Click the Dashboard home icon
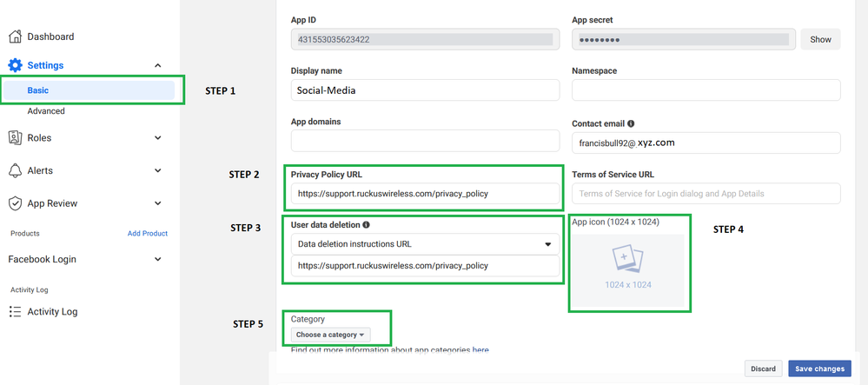Screen dimensions: 868x385 [15, 37]
